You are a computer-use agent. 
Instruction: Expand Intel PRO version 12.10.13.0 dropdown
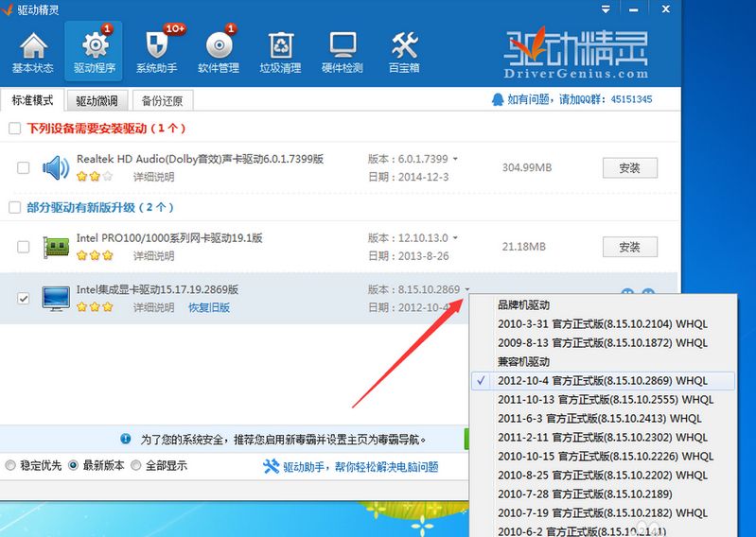[x=455, y=238]
